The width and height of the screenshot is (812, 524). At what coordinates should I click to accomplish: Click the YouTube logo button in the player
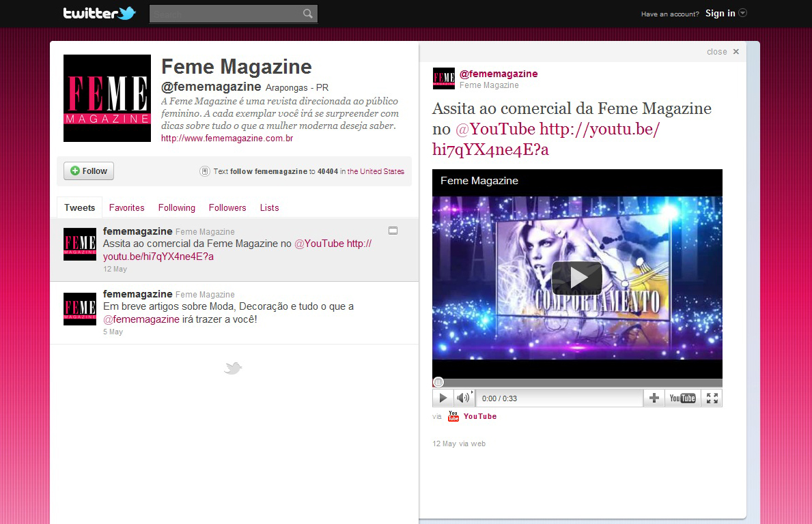[682, 398]
